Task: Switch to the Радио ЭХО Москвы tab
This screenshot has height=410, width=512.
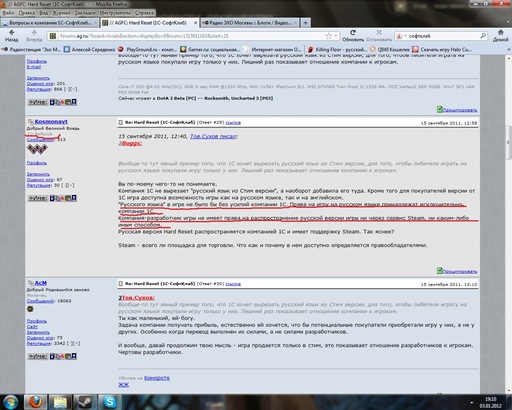Action: [x=250, y=23]
